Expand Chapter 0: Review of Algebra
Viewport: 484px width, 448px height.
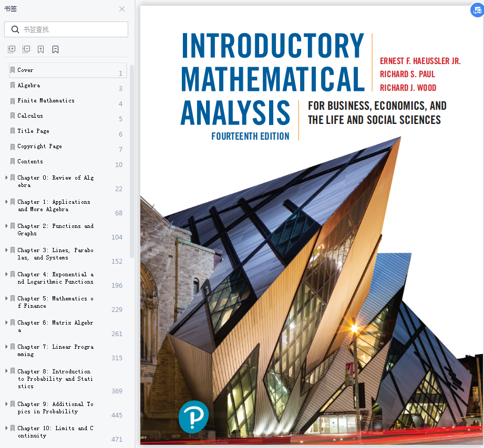click(6, 178)
